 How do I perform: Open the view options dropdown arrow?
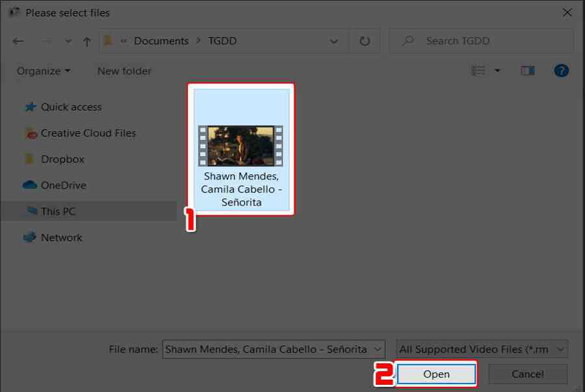(497, 70)
